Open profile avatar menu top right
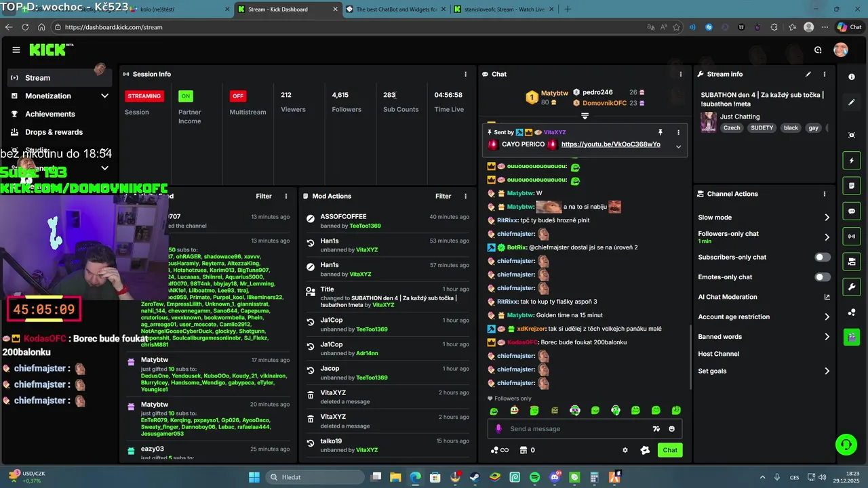Viewport: 868px width, 488px height. pos(840,49)
